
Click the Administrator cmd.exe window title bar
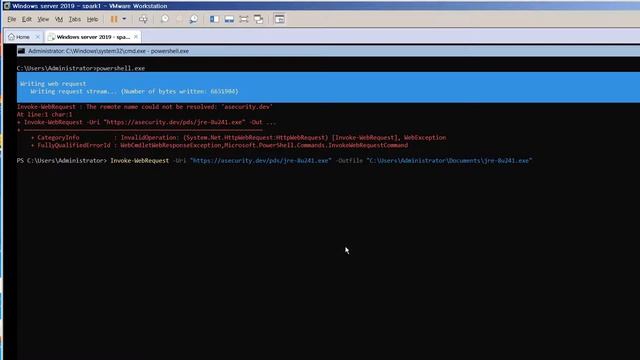328,51
